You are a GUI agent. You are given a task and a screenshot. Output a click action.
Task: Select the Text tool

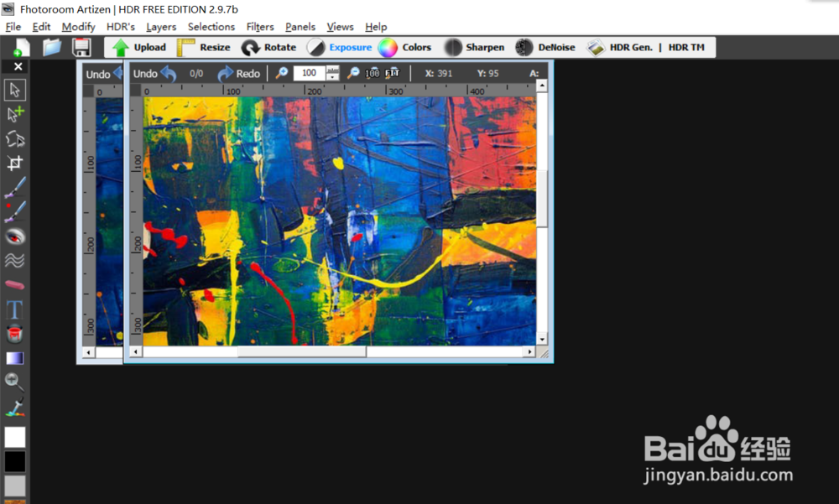click(15, 309)
